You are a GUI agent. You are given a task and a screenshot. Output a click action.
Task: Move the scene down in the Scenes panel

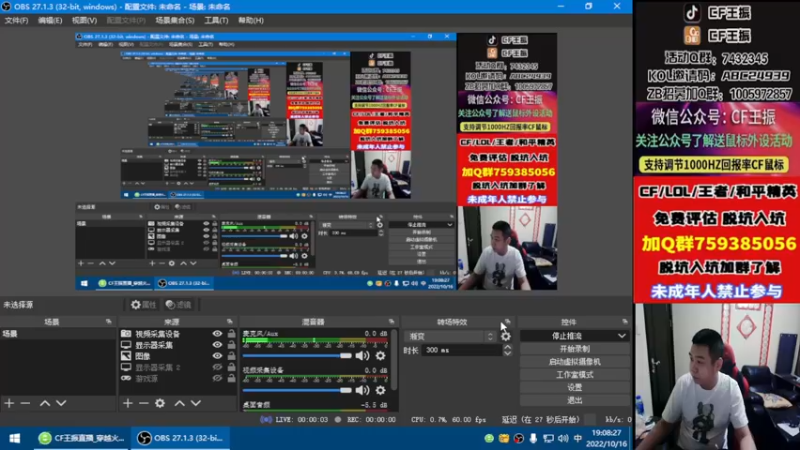[61, 403]
